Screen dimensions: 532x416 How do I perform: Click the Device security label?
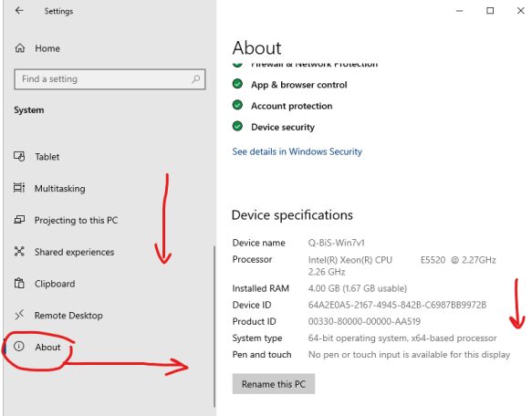click(283, 127)
